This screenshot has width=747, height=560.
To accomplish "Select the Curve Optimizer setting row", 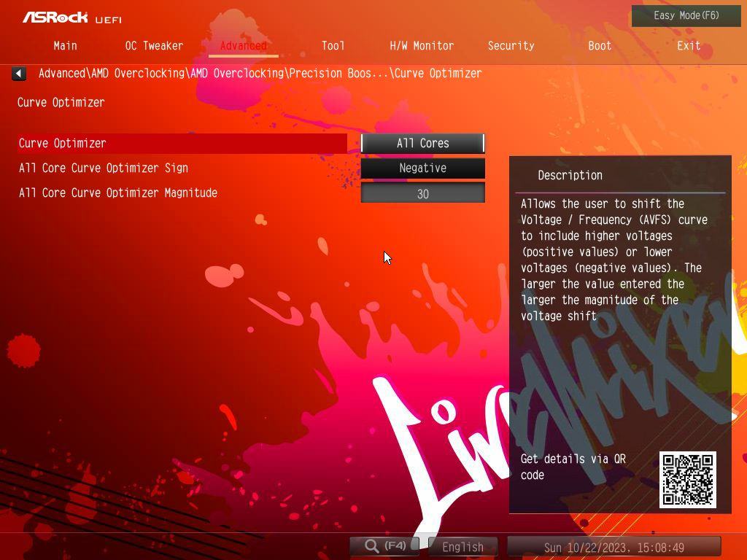I will [182, 144].
